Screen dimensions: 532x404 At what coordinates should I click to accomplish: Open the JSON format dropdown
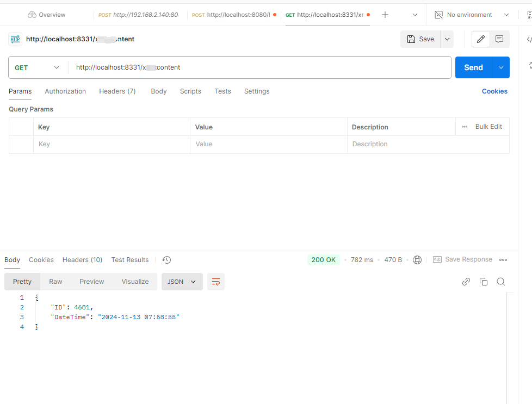pos(182,282)
